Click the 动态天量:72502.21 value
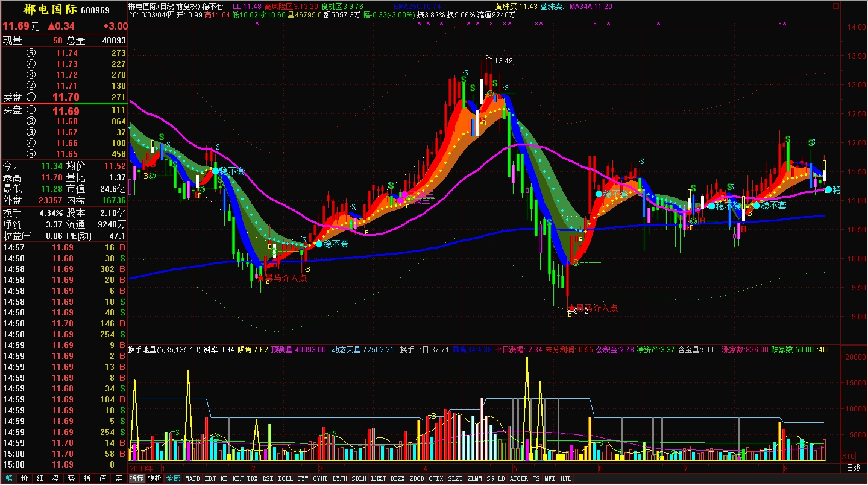 point(362,349)
